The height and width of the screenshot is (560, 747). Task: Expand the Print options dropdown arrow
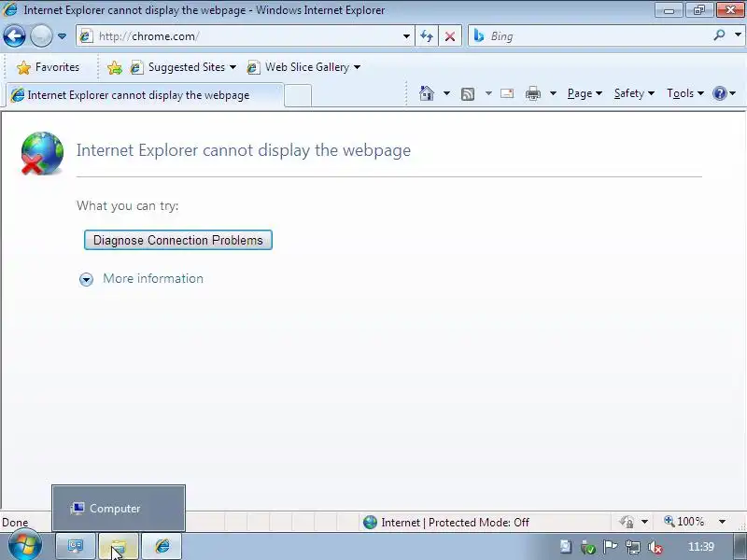pos(553,93)
